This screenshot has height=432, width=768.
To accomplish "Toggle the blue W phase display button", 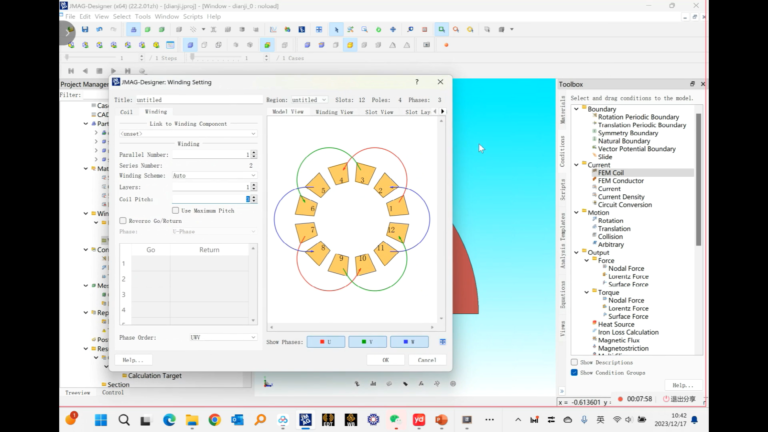I will (409, 342).
